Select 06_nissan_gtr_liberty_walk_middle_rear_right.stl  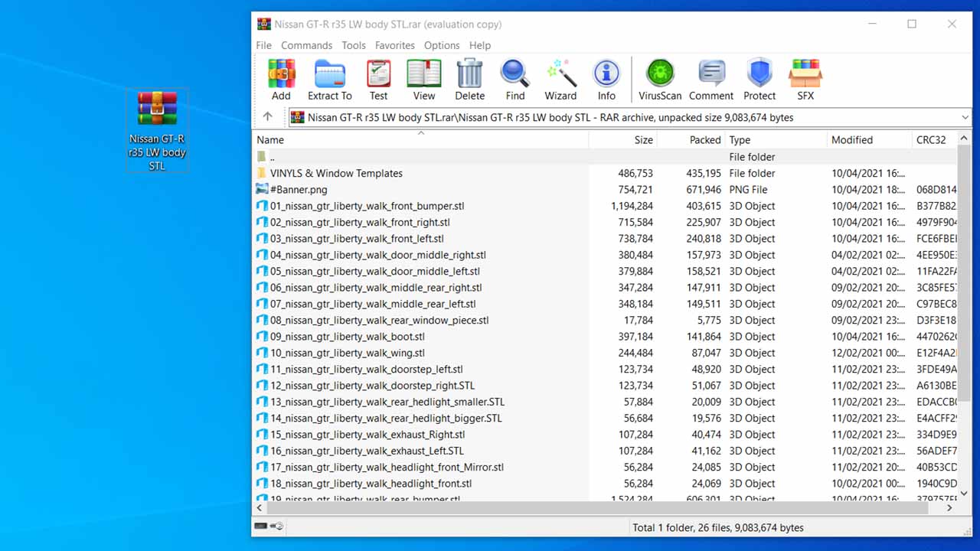pyautogui.click(x=605, y=288)
